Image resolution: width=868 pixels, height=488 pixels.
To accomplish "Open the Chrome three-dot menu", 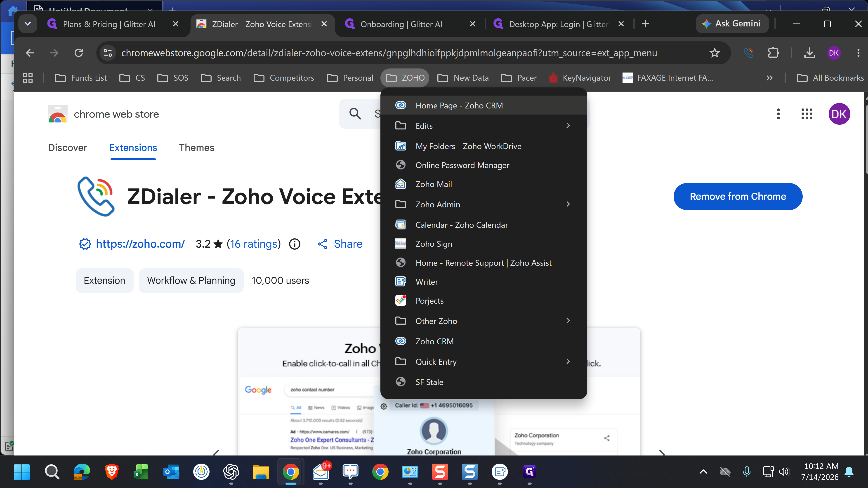I will (x=858, y=53).
